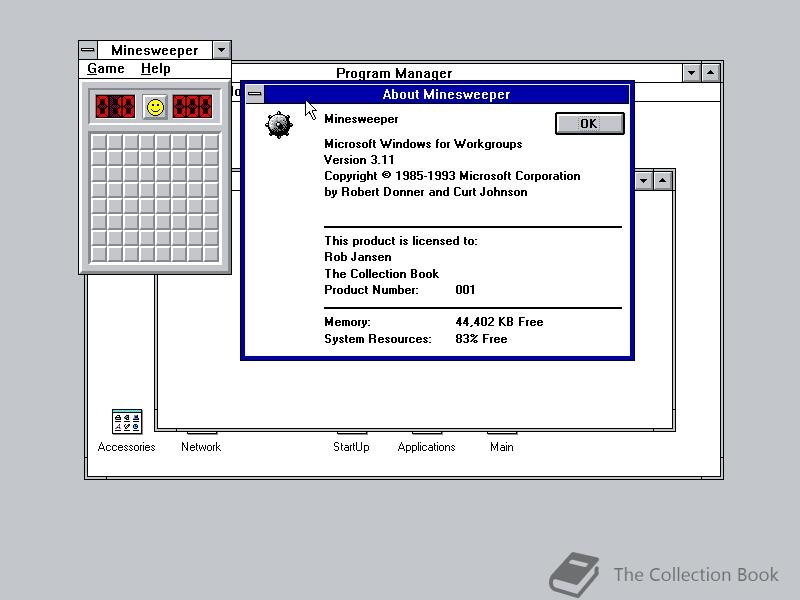Open the Help menu in Minesweeper
This screenshot has height=600, width=800.
coord(156,68)
